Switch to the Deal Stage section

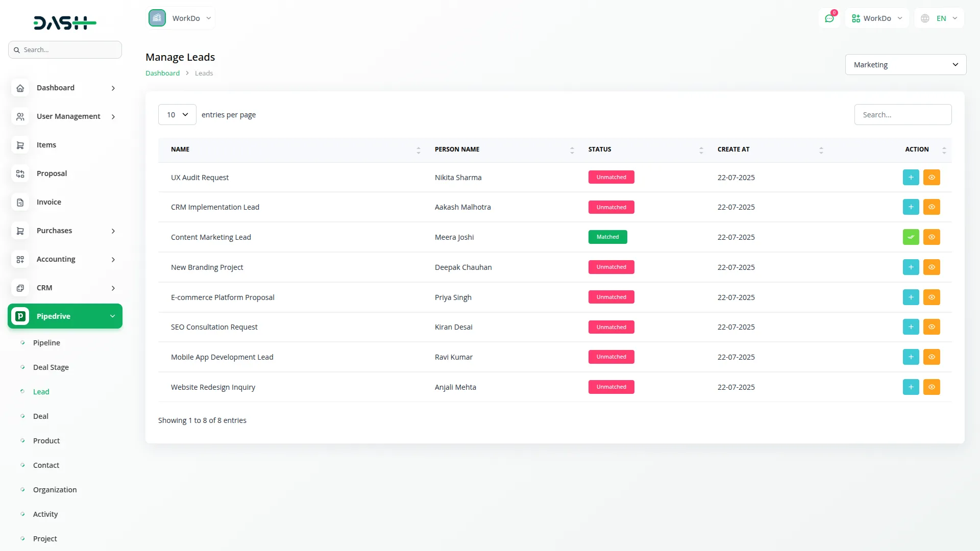tap(51, 367)
